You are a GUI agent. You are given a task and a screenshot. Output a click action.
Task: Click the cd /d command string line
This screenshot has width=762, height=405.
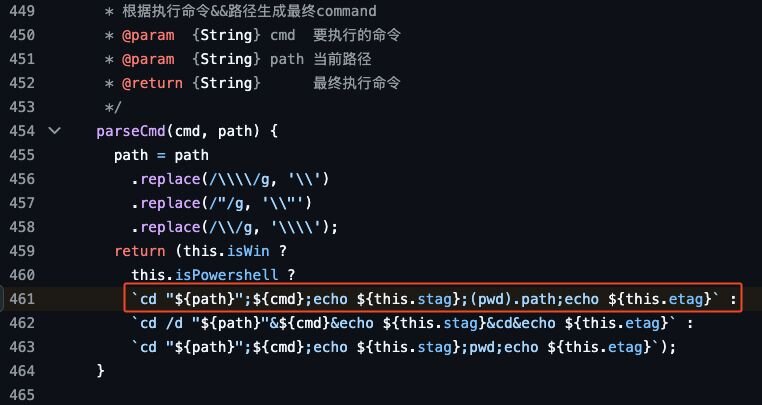410,323
